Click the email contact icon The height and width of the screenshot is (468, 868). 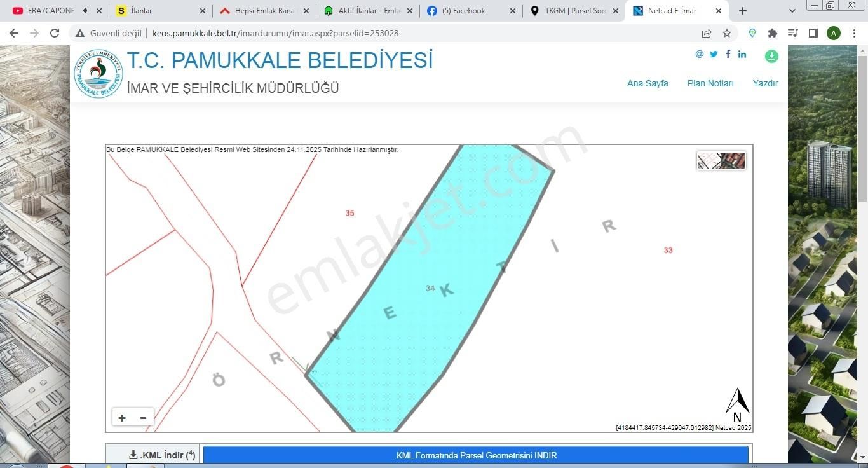click(698, 54)
